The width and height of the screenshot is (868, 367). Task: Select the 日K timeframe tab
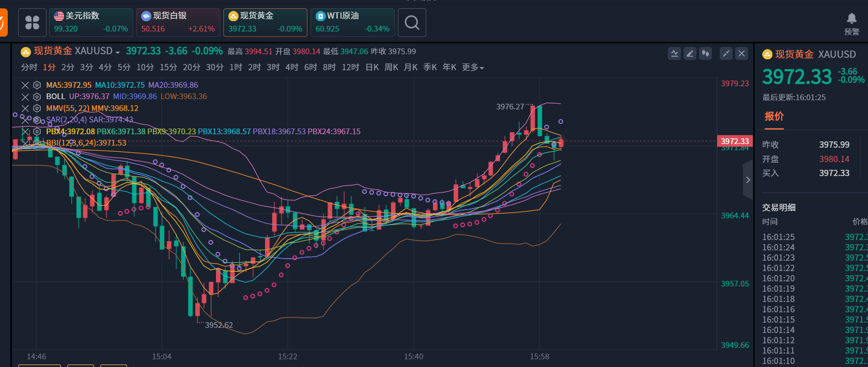click(x=372, y=68)
